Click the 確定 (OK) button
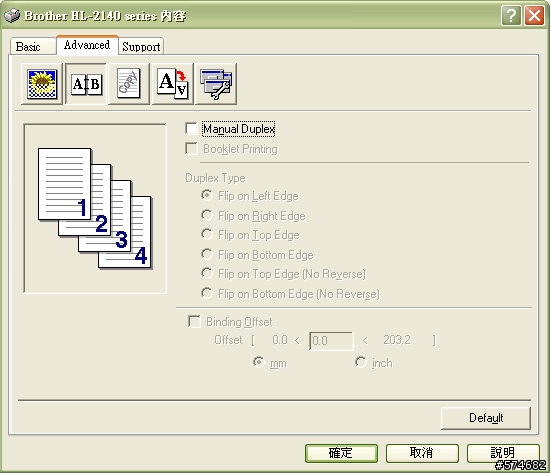This screenshot has height=473, width=551. coord(341,453)
